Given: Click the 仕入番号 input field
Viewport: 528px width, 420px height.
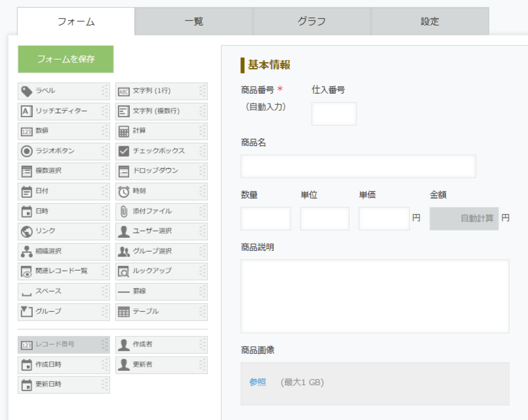Looking at the screenshot, I should coord(334,114).
